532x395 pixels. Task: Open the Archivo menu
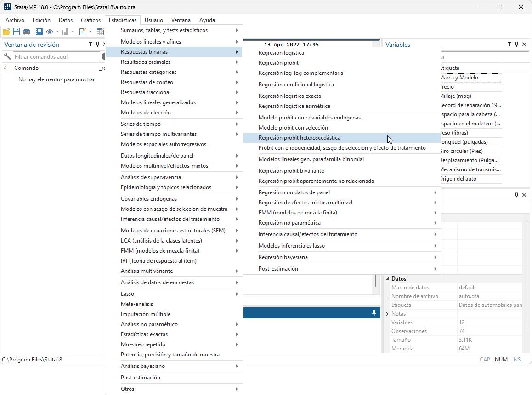pyautogui.click(x=15, y=20)
